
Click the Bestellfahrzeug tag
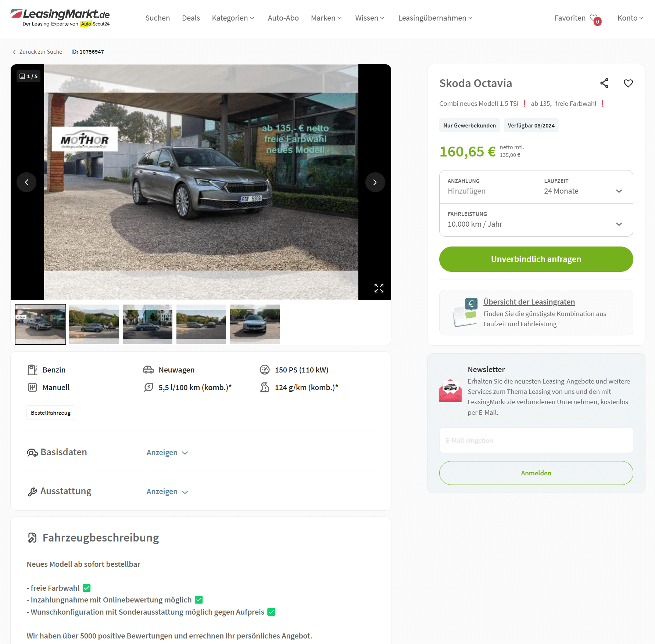(51, 413)
